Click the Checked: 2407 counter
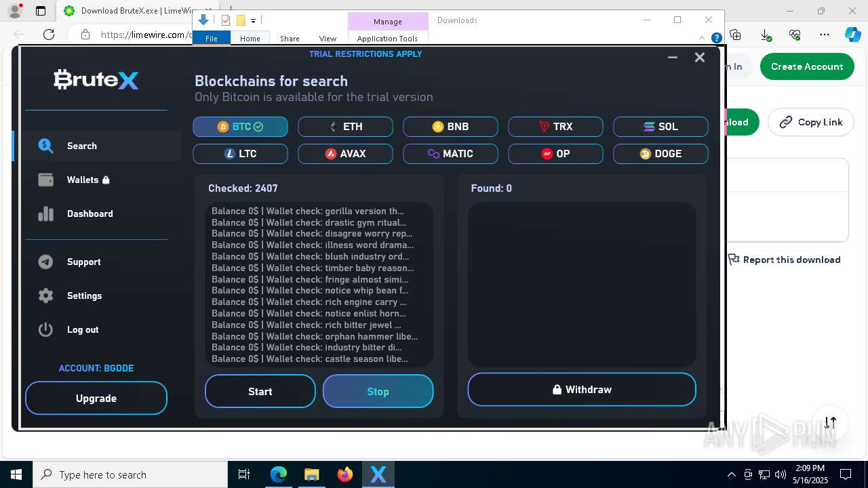This screenshot has width=868, height=488. coord(243,188)
